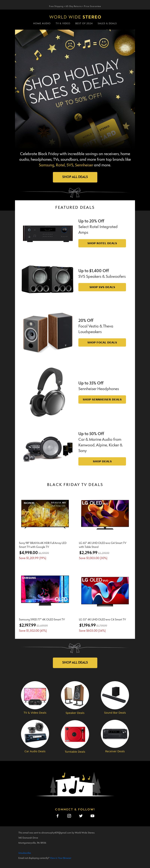
Task: Click Shop SVS Deals button
Action: point(102,287)
